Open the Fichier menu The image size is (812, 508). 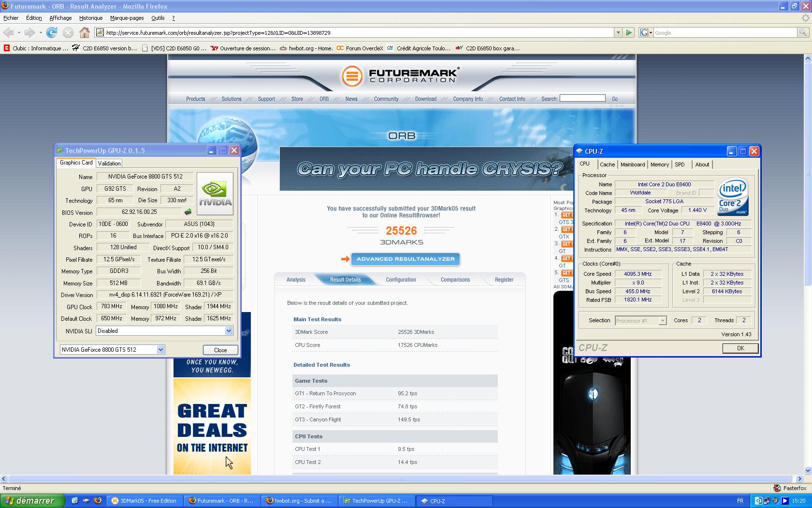click(11, 18)
